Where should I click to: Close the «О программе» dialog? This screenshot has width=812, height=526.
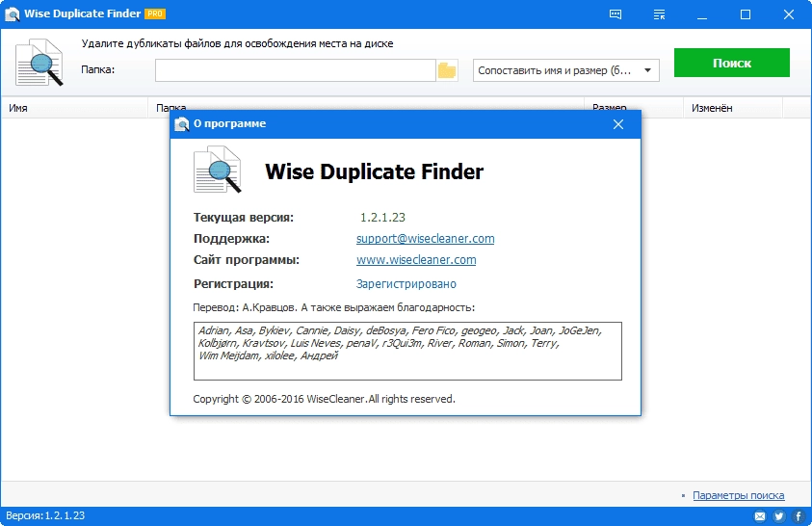click(618, 124)
